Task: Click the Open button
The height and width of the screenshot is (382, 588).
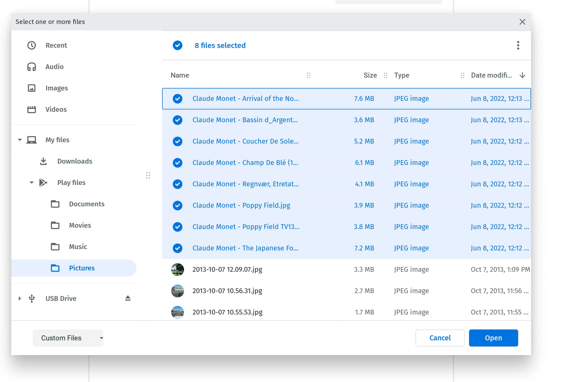Action: 493,338
